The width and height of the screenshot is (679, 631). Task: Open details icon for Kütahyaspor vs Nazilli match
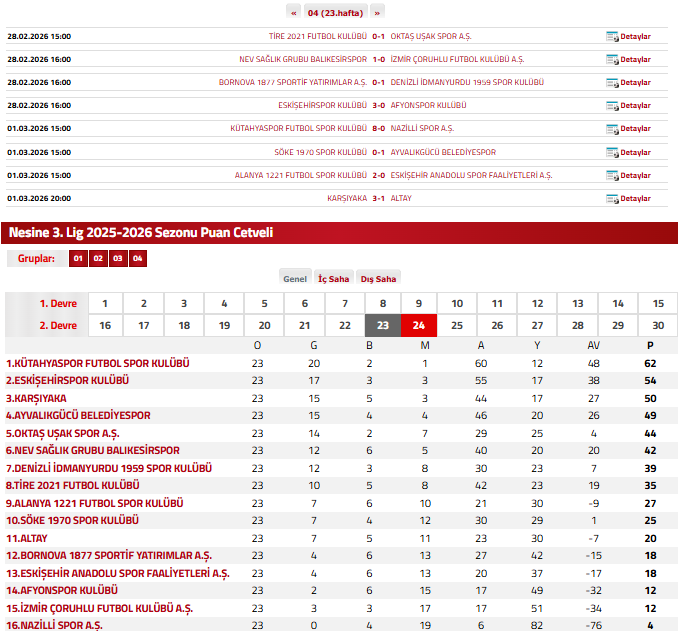612,129
